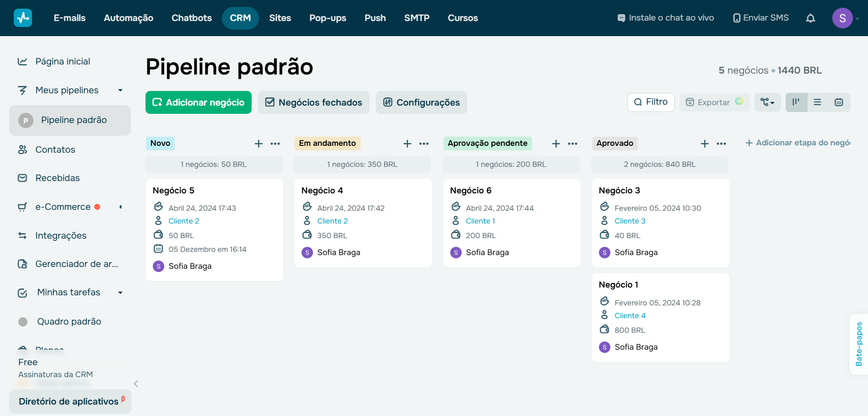Open Em andamento stage options menu
Viewport: 868px width, 416px height.
click(x=424, y=144)
